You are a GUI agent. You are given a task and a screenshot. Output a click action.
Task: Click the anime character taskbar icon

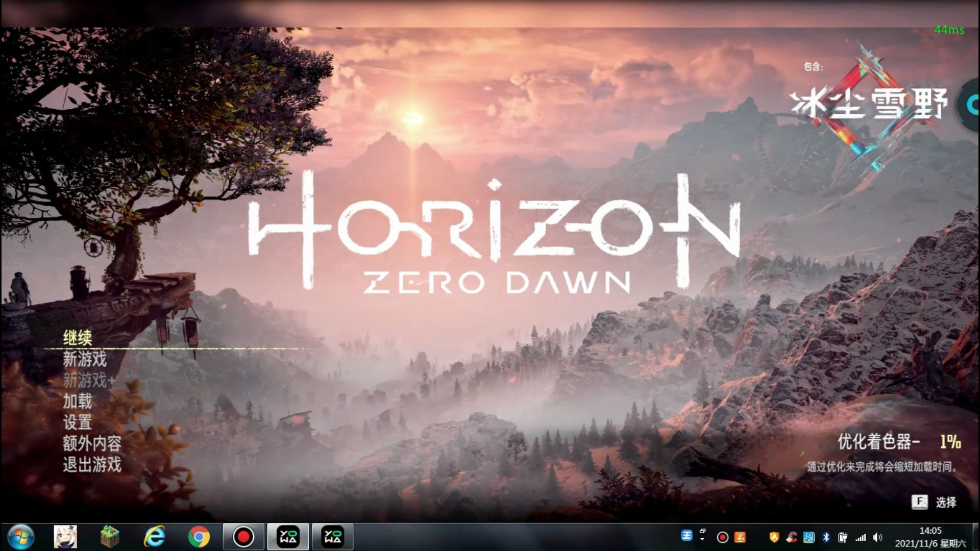point(65,537)
